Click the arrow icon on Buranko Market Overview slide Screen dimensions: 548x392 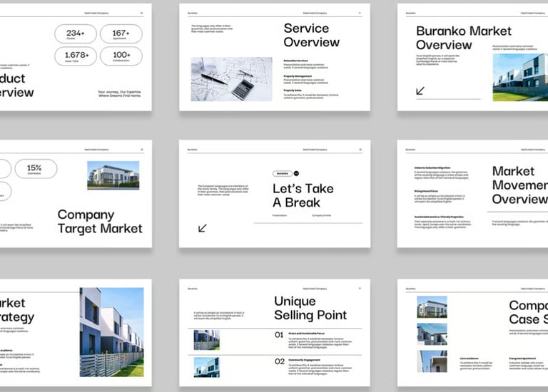[x=420, y=91]
